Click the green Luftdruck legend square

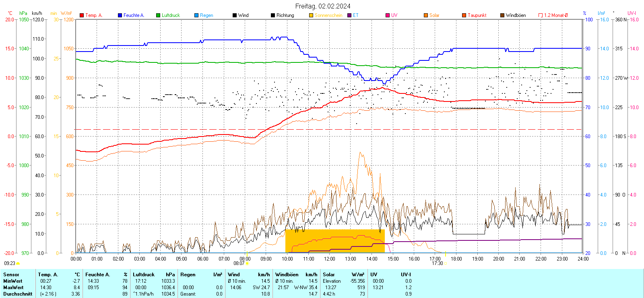point(158,15)
